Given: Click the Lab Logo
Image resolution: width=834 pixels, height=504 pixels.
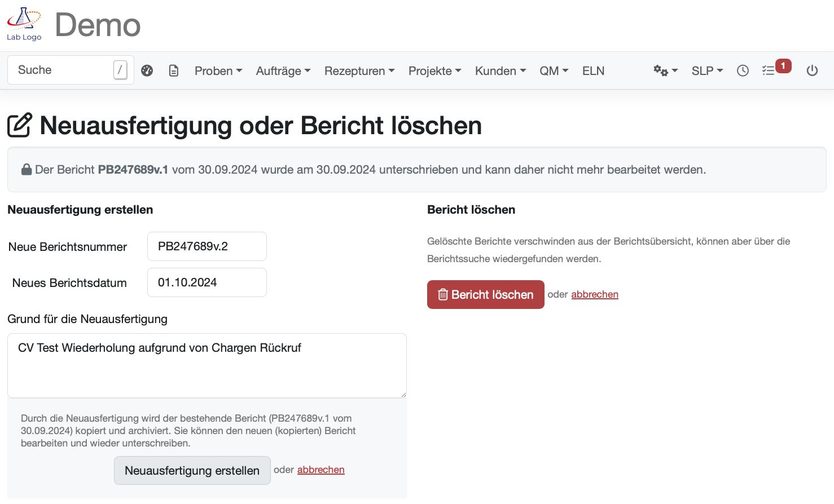Looking at the screenshot, I should 24,23.
